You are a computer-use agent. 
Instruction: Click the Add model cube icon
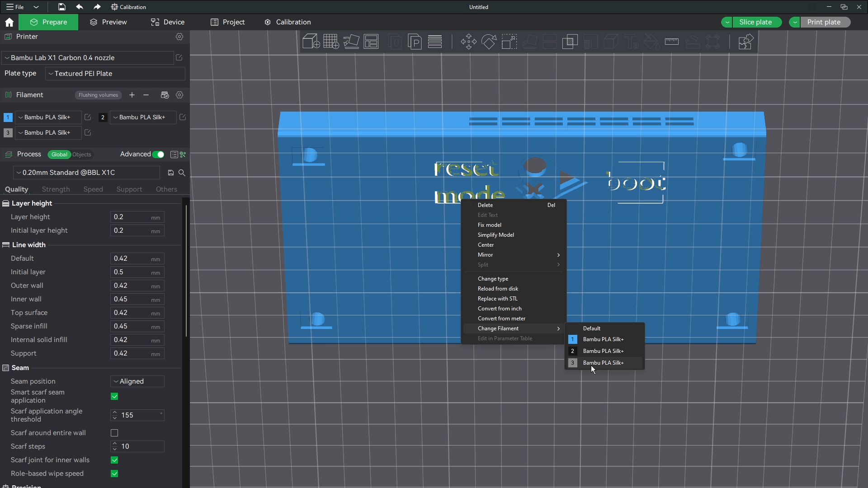(311, 42)
